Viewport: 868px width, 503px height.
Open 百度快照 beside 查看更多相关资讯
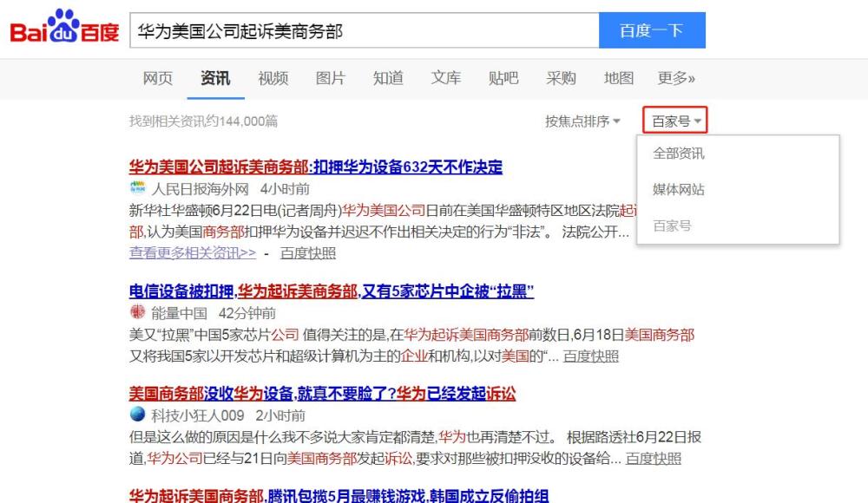click(x=308, y=253)
